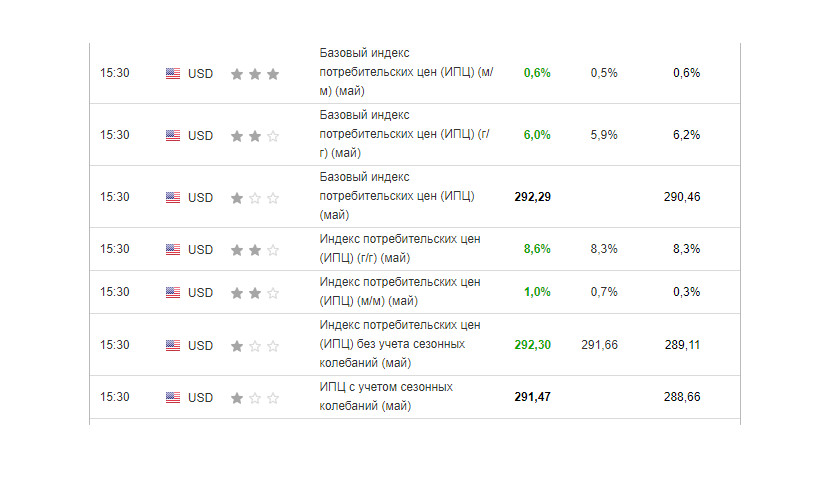Click US flag in Core CPI (м/м) row

coord(173,73)
